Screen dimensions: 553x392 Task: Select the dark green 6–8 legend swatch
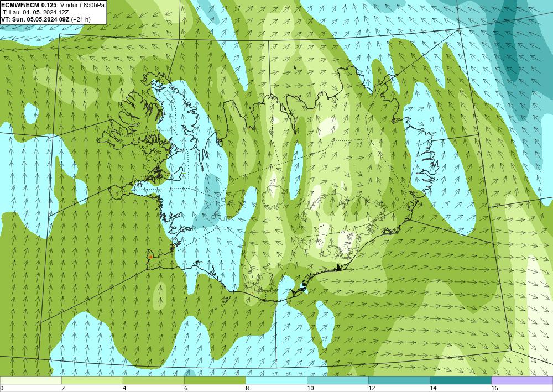point(215,380)
